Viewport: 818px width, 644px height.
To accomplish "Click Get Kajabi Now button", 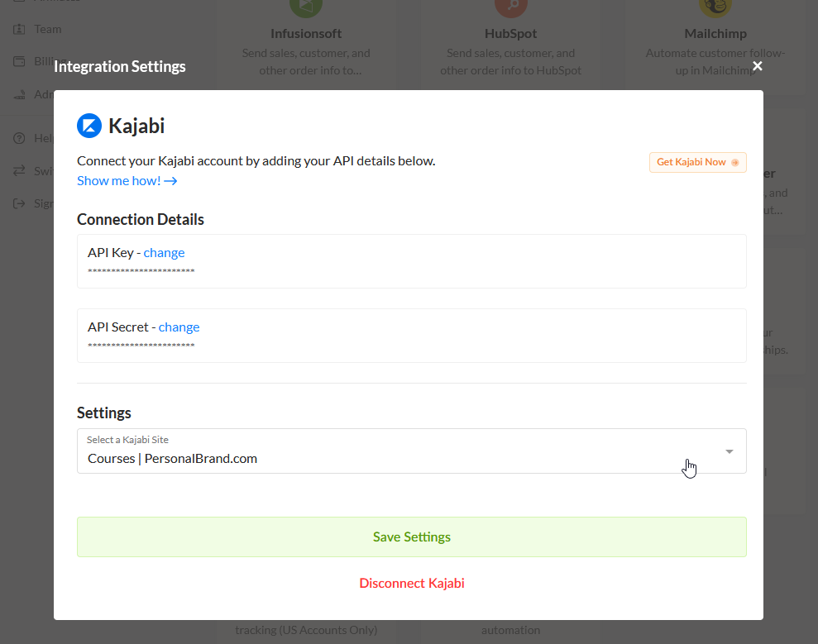I will coord(697,162).
